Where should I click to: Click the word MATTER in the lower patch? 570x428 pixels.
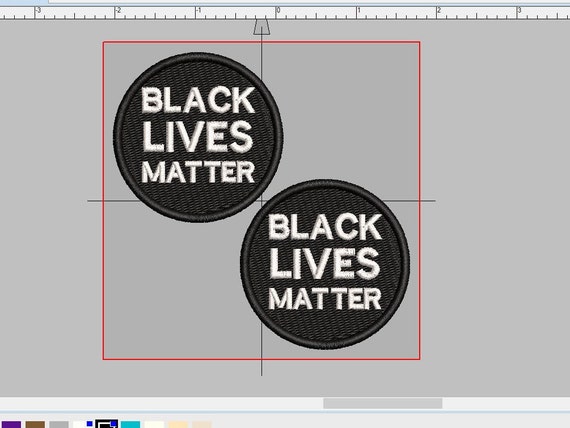325,299
